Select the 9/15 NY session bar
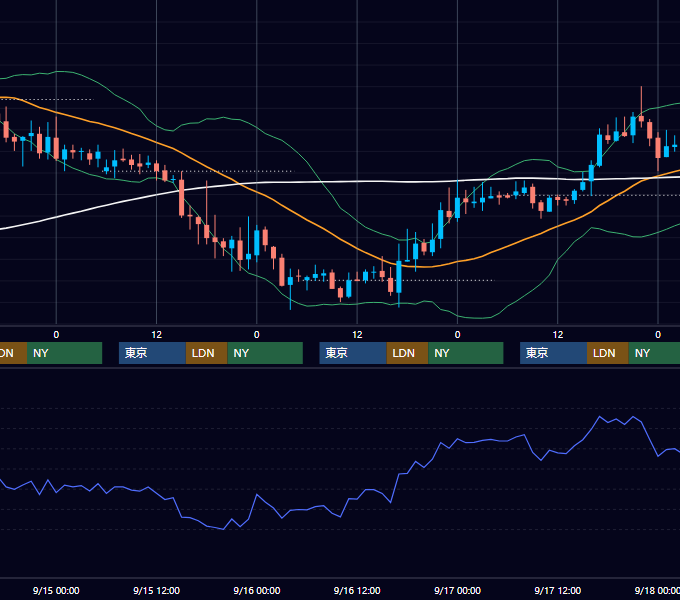680x600 pixels. click(265, 353)
